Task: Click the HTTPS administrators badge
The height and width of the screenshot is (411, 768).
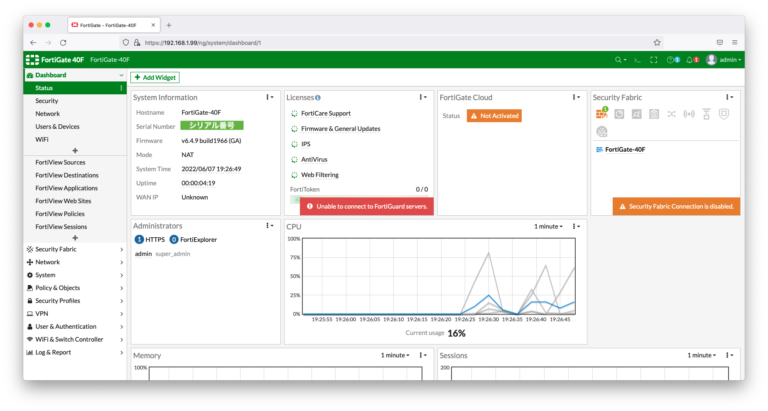Action: (x=150, y=240)
